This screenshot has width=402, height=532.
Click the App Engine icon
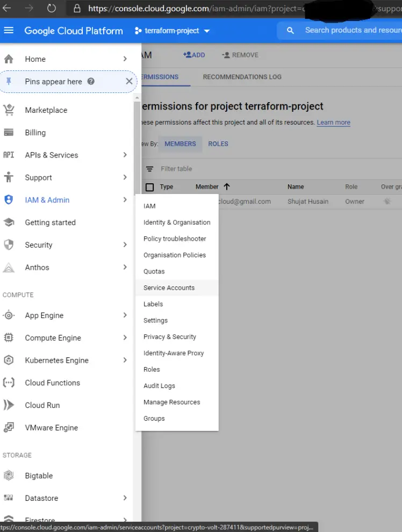click(x=9, y=315)
